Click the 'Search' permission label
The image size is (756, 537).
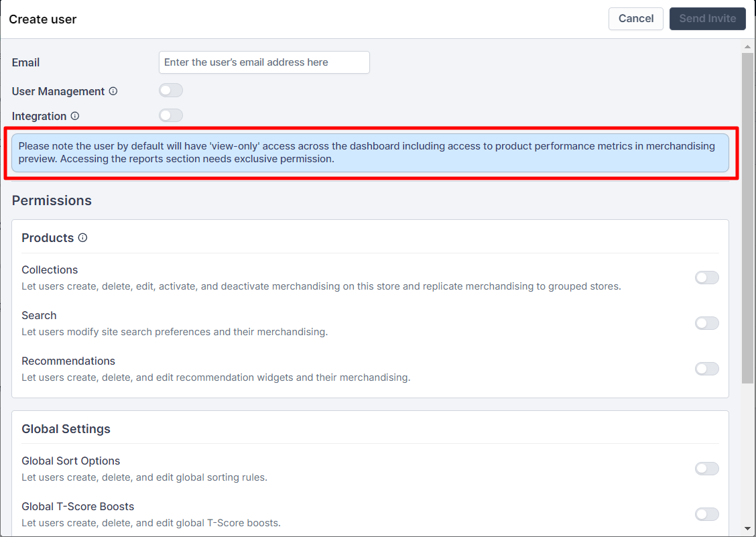coord(39,316)
